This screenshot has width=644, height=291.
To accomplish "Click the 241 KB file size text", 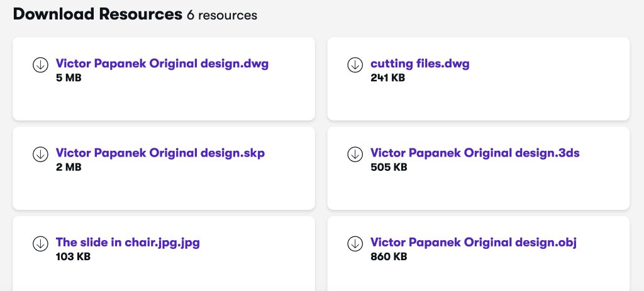I will pyautogui.click(x=387, y=78).
